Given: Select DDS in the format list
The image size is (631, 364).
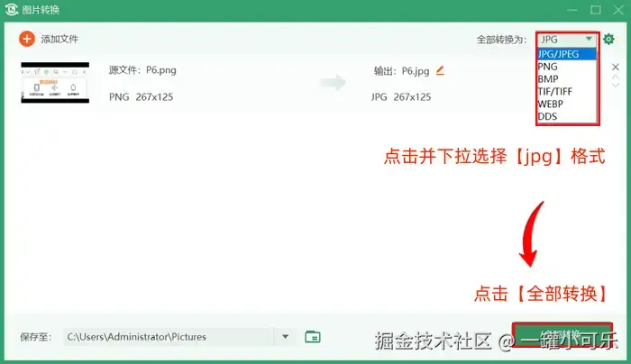Looking at the screenshot, I should click(567, 116).
